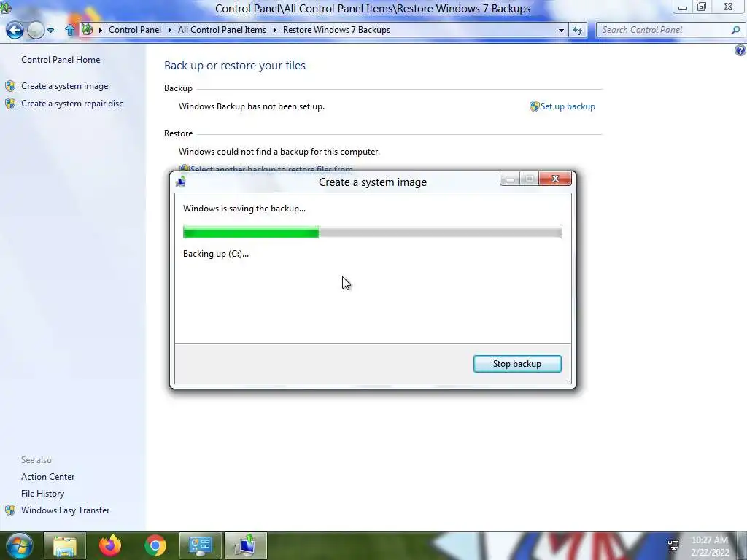Screen dimensions: 747x560
Task: Click the Set up backup link
Action: (568, 106)
